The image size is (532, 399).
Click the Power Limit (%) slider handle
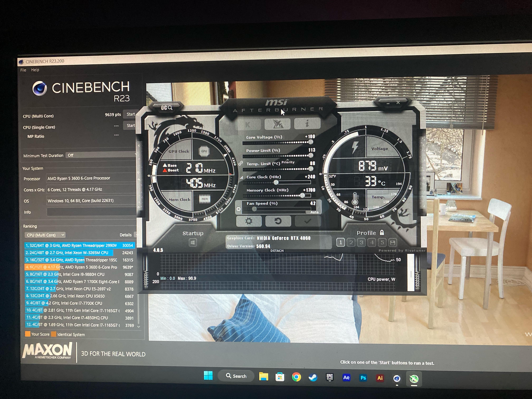pyautogui.click(x=311, y=156)
